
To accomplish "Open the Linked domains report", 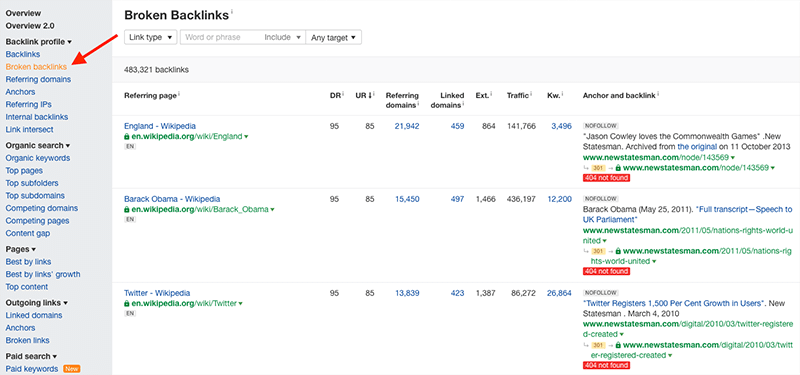I will (x=34, y=315).
